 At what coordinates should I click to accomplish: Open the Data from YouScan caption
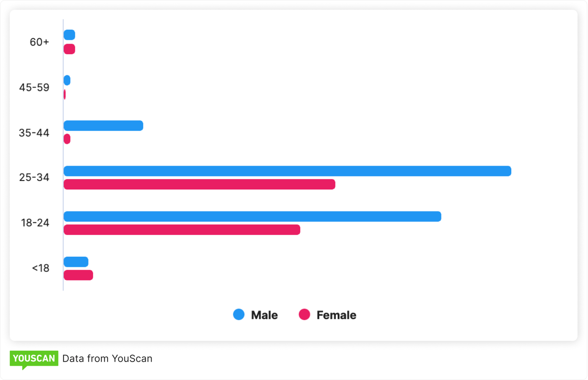click(x=107, y=358)
